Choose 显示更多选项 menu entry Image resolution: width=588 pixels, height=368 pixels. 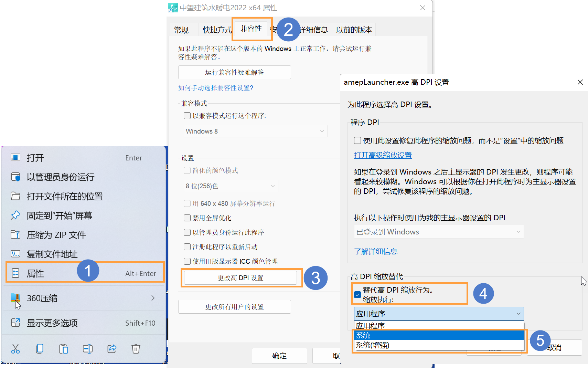pyautogui.click(x=84, y=323)
